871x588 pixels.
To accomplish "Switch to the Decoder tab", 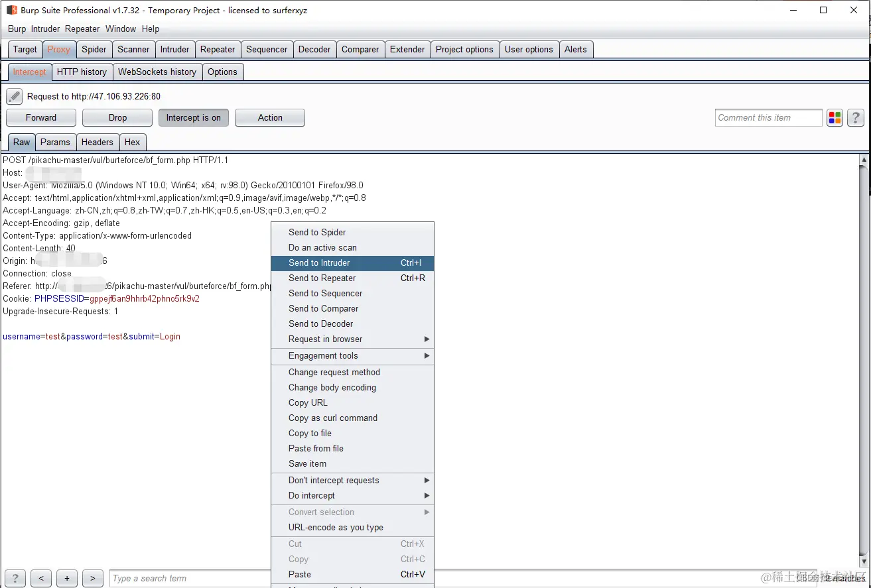I will tap(314, 49).
